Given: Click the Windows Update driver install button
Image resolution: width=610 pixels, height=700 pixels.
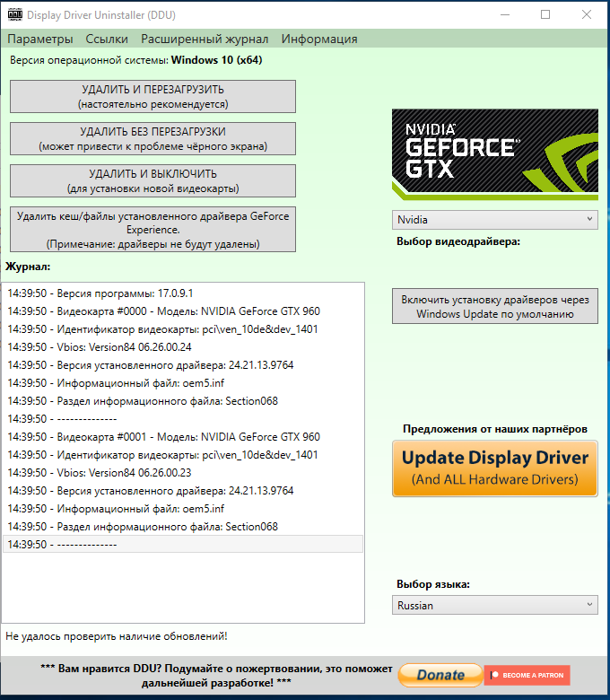Looking at the screenshot, I should point(495,306).
